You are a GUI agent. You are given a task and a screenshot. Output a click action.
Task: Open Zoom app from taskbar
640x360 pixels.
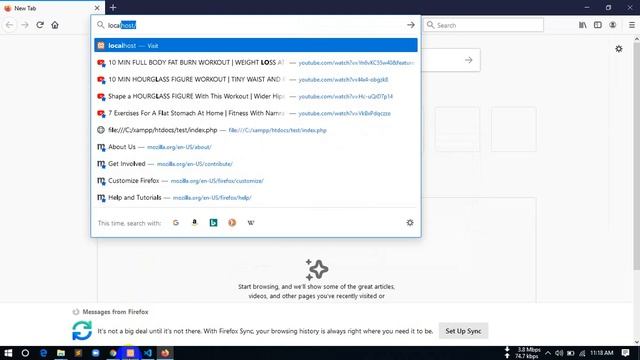pyautogui.click(x=96, y=353)
